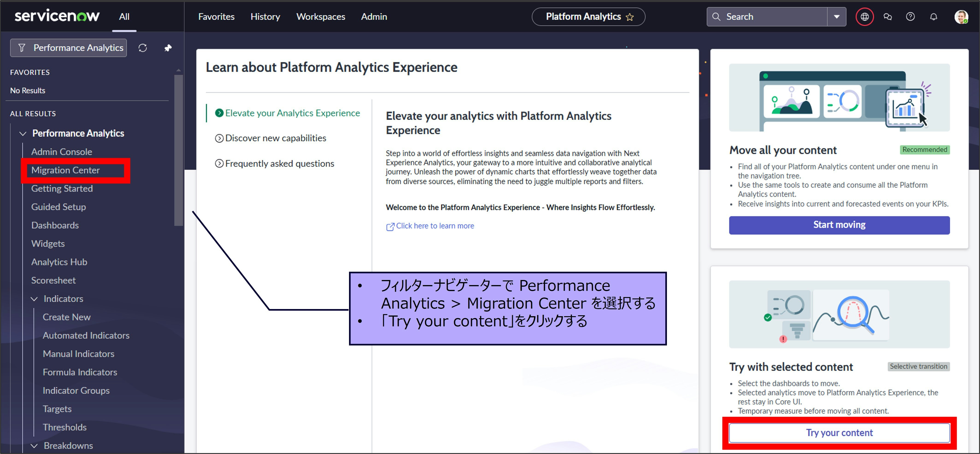Screen dimensions: 980x454
Task: Favorite Platform Analytics with the star icon
Action: [630, 17]
